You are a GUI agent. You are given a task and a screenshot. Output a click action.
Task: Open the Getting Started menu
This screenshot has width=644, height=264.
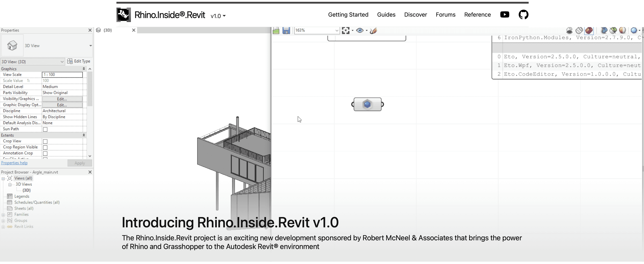[348, 14]
